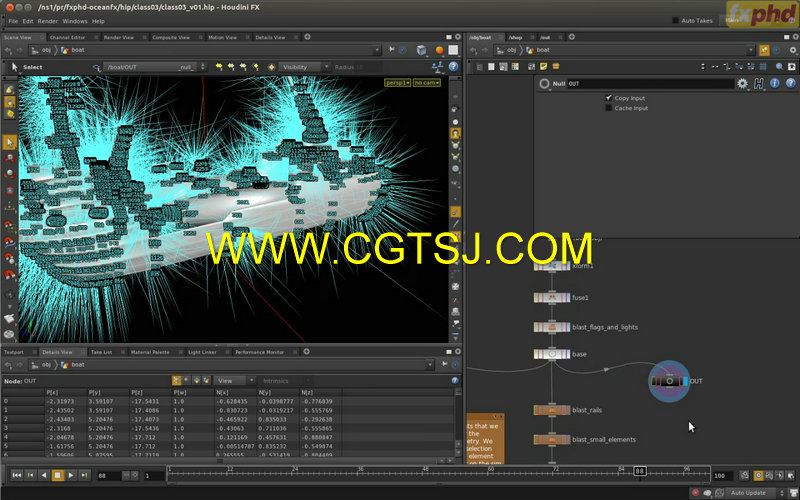This screenshot has width=800, height=500.
Task: Open the Help menu
Action: pyautogui.click(x=98, y=21)
